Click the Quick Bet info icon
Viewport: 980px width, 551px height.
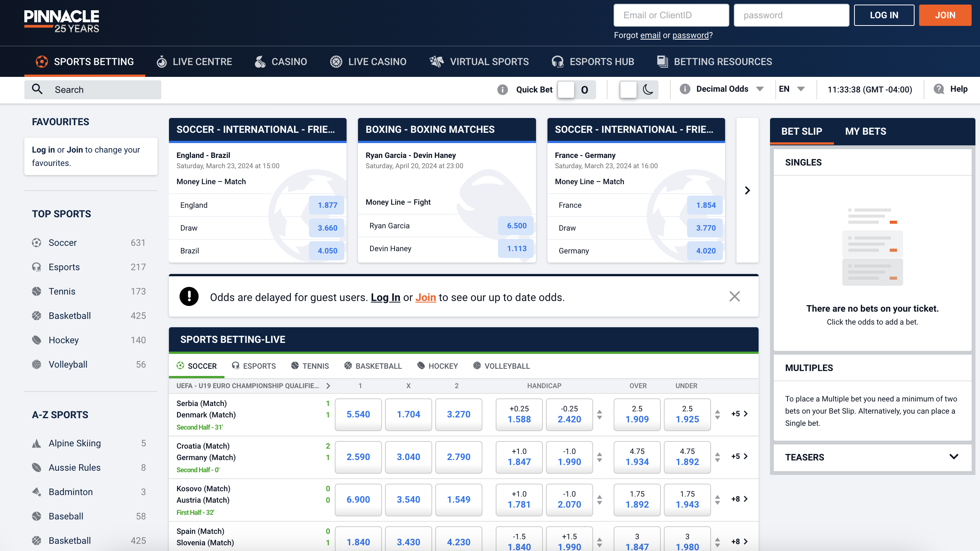[x=503, y=89]
